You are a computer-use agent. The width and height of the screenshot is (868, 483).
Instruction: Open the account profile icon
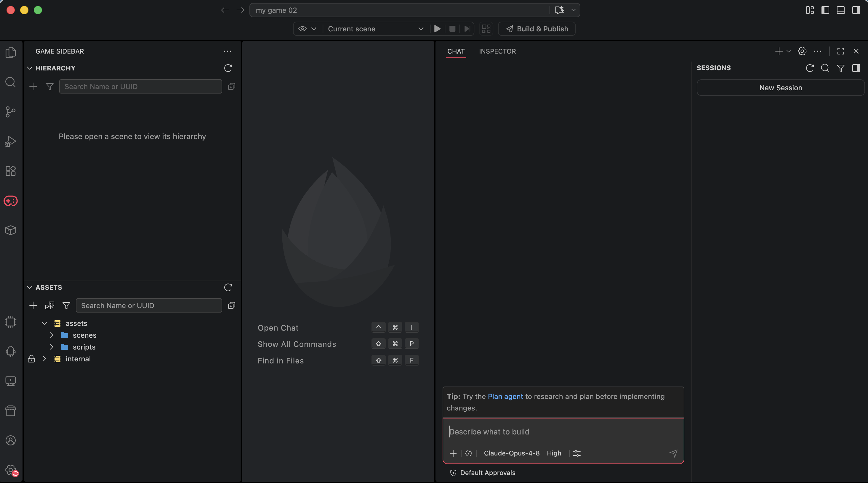pyautogui.click(x=11, y=440)
